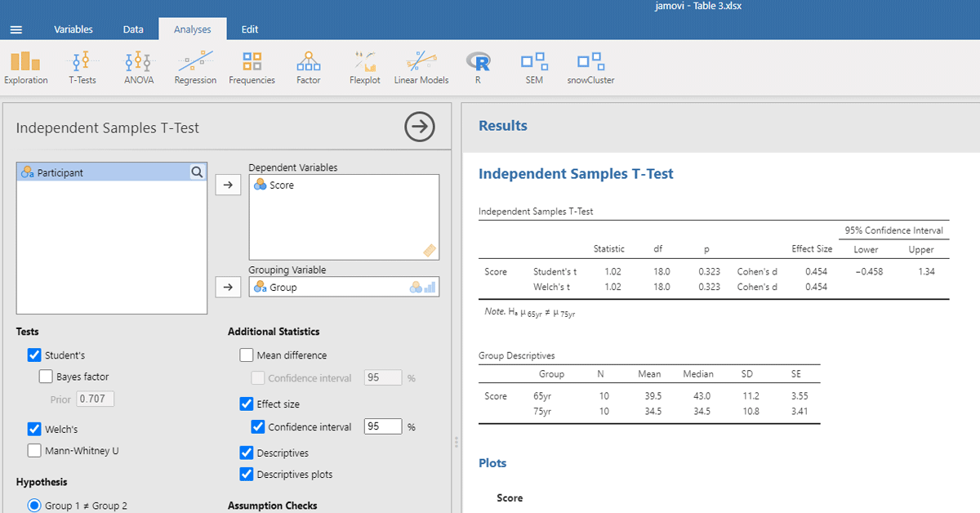The height and width of the screenshot is (513, 980).
Task: Uncheck the Student's test checkbox
Action: pyautogui.click(x=34, y=355)
